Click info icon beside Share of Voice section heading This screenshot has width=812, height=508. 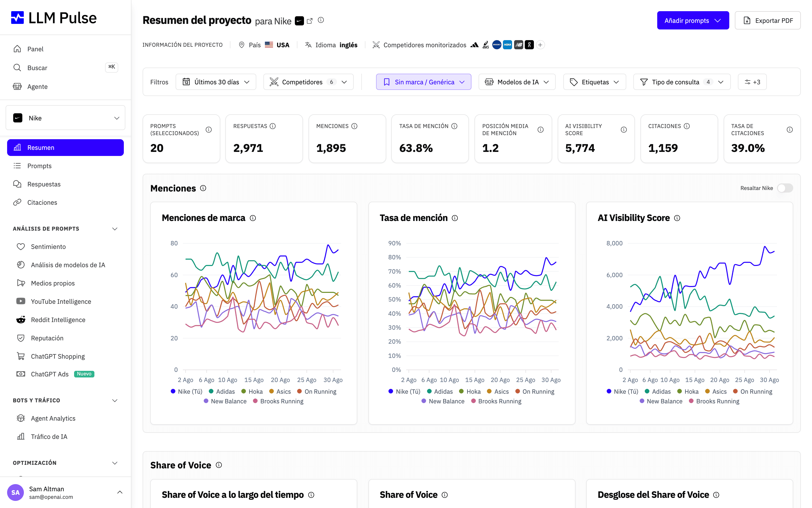tap(219, 465)
